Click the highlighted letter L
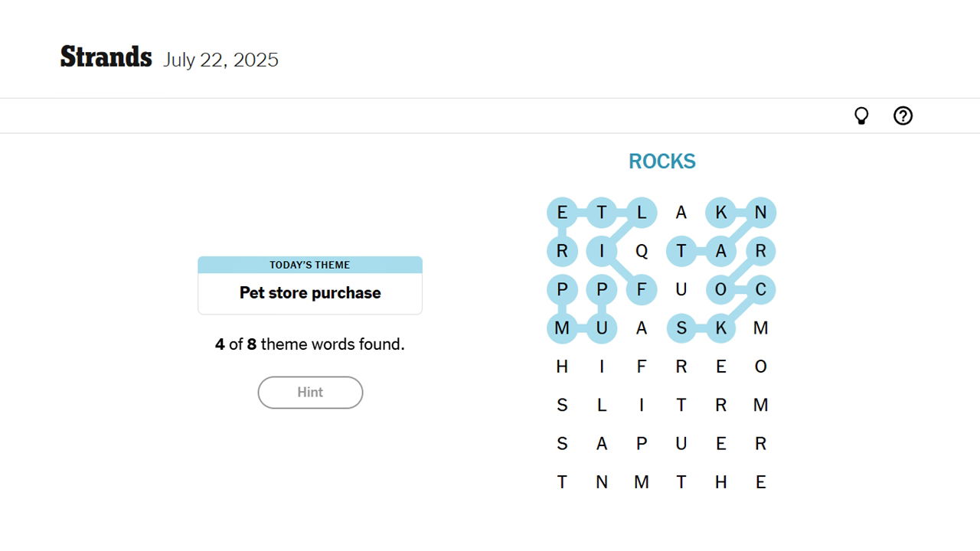Image resolution: width=980 pixels, height=551 pixels. point(642,213)
